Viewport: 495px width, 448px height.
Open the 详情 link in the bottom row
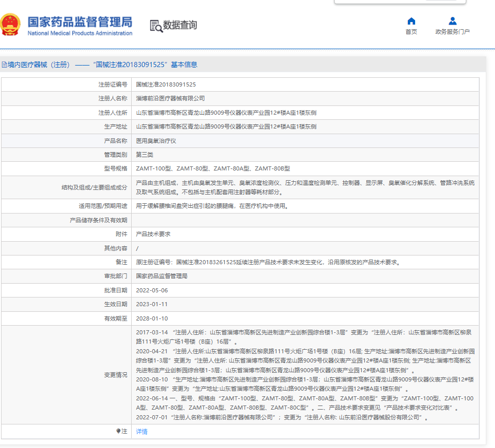141,432
